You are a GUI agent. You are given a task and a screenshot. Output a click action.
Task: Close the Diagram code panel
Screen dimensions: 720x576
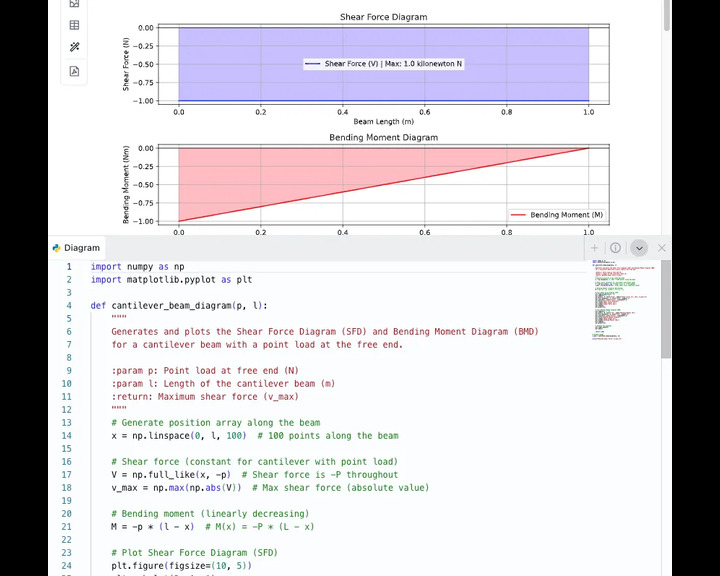(662, 248)
